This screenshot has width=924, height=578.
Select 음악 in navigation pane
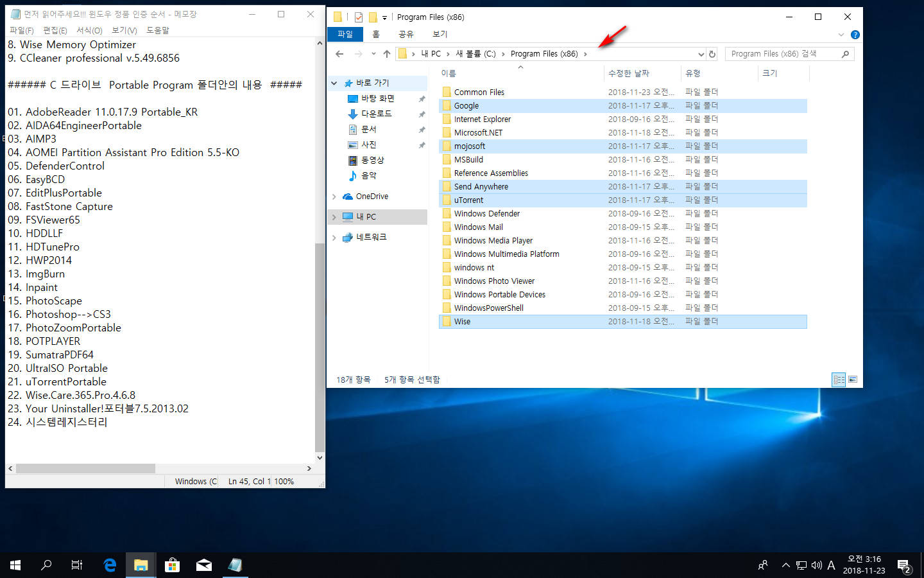point(368,175)
